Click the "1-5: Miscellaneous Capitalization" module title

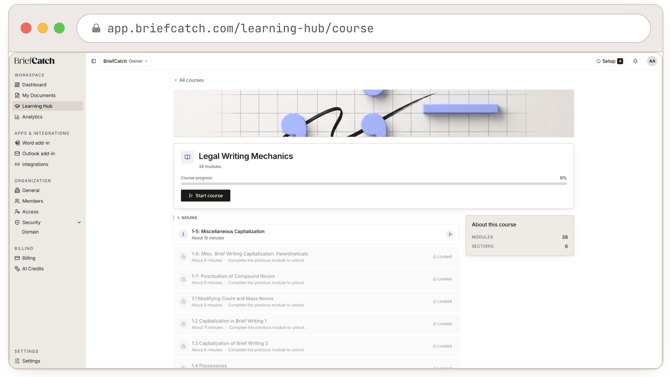pos(228,231)
